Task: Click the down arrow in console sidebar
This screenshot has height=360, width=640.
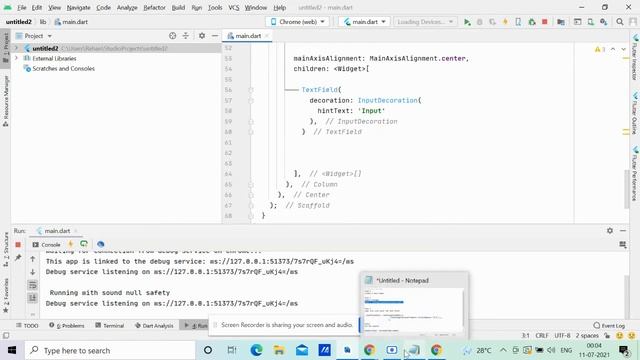Action: (x=33, y=272)
